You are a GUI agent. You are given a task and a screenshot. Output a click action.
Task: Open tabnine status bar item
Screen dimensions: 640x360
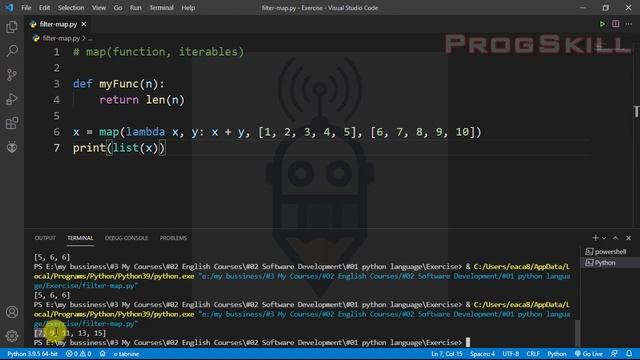126,354
